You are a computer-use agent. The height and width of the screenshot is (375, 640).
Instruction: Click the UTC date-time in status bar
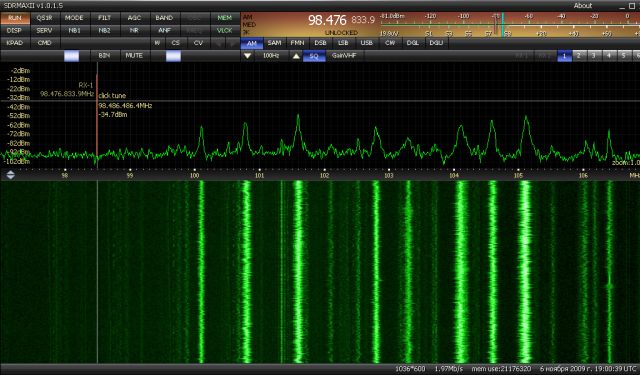click(x=588, y=369)
